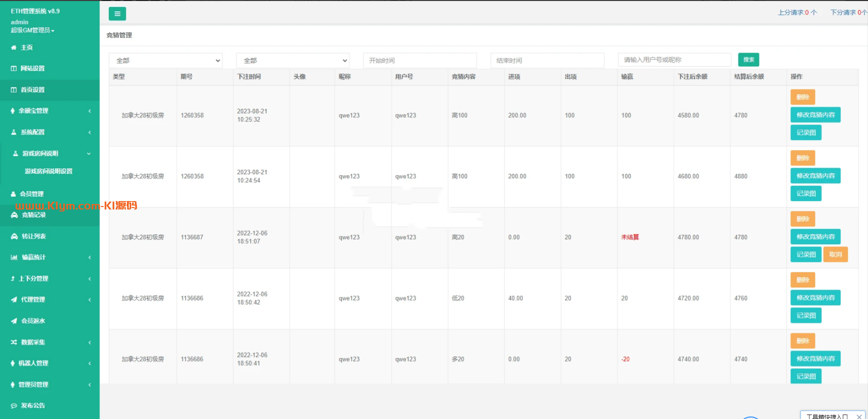This screenshot has height=419, width=868.
Task: Click the speech bubble icon beside 发布公告
Action: (x=14, y=406)
